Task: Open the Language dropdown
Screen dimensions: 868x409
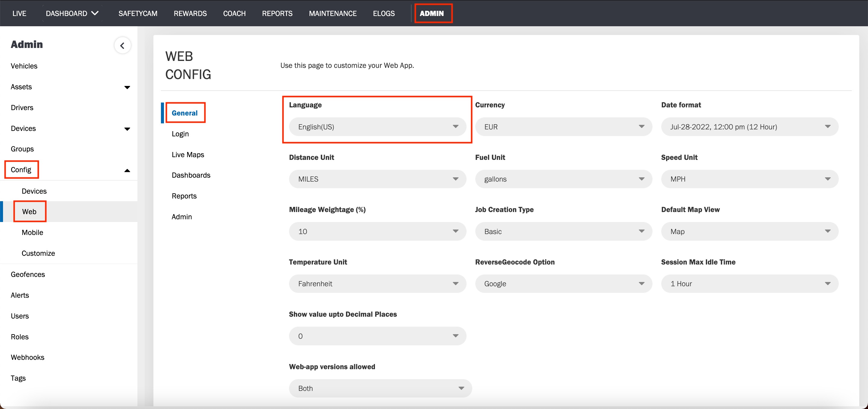Action: coord(377,127)
